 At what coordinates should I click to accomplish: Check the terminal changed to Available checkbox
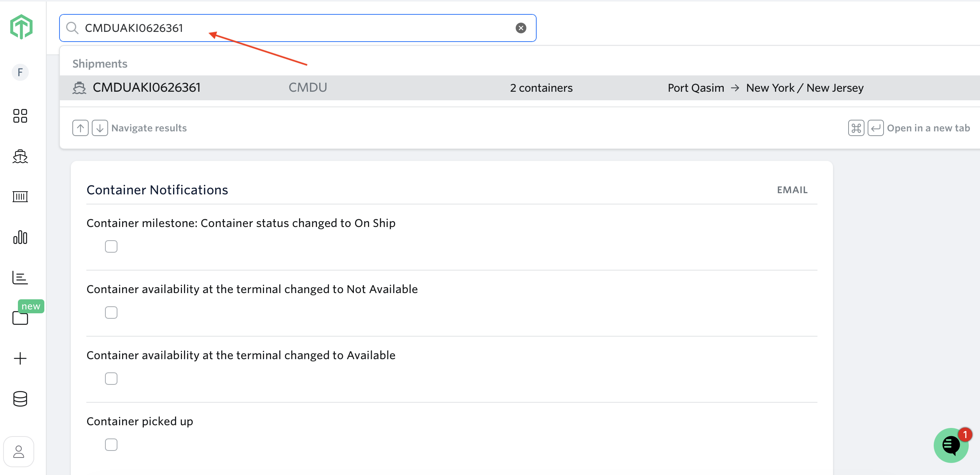(111, 379)
